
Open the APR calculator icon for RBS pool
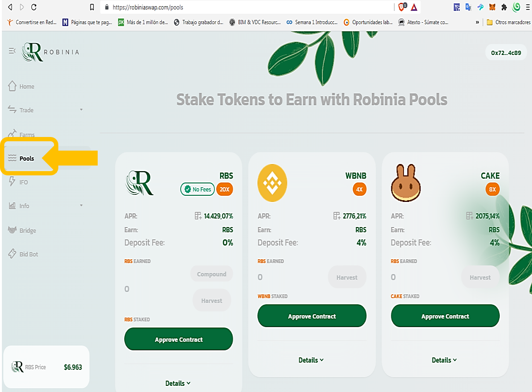[198, 216]
